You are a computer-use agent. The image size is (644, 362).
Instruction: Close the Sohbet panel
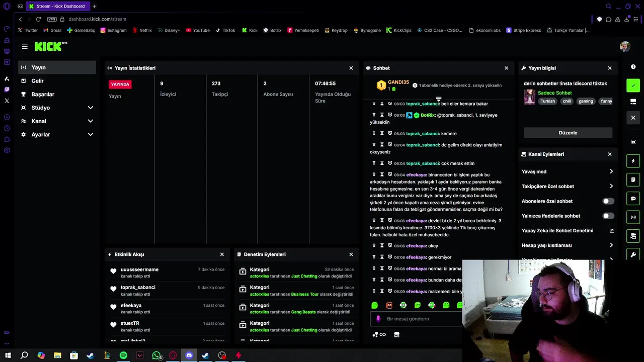click(507, 68)
